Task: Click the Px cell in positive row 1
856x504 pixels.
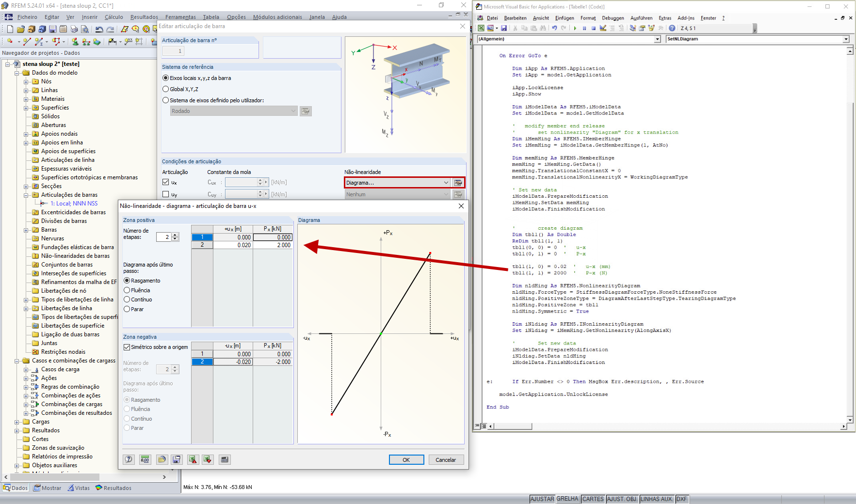Action: click(273, 237)
